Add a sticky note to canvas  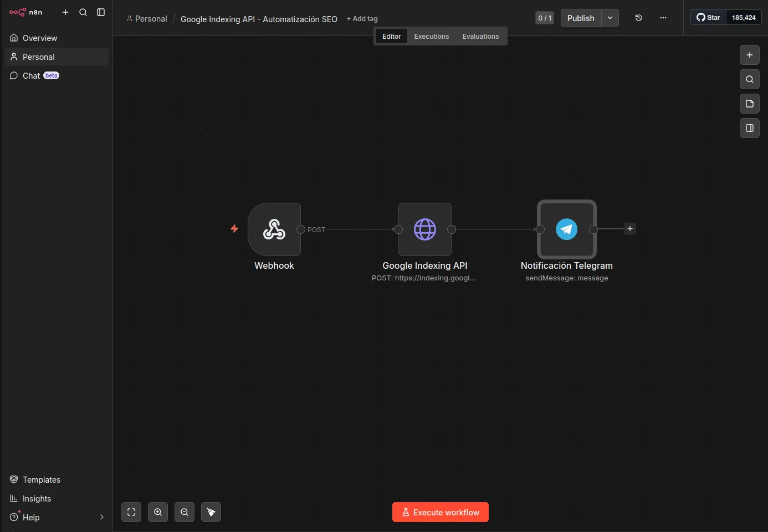[x=750, y=104]
